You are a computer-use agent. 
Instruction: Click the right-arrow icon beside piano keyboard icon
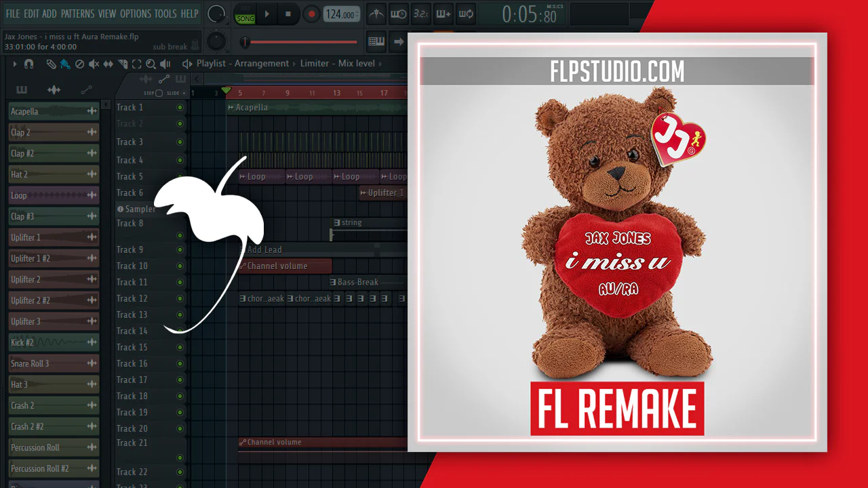click(x=399, y=41)
